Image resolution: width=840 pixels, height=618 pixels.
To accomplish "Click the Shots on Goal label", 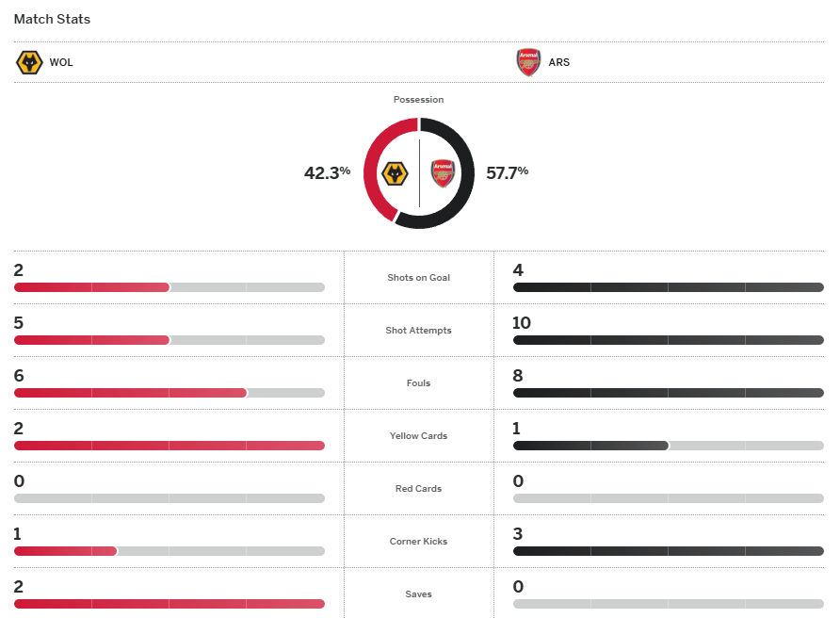I will pyautogui.click(x=419, y=278).
